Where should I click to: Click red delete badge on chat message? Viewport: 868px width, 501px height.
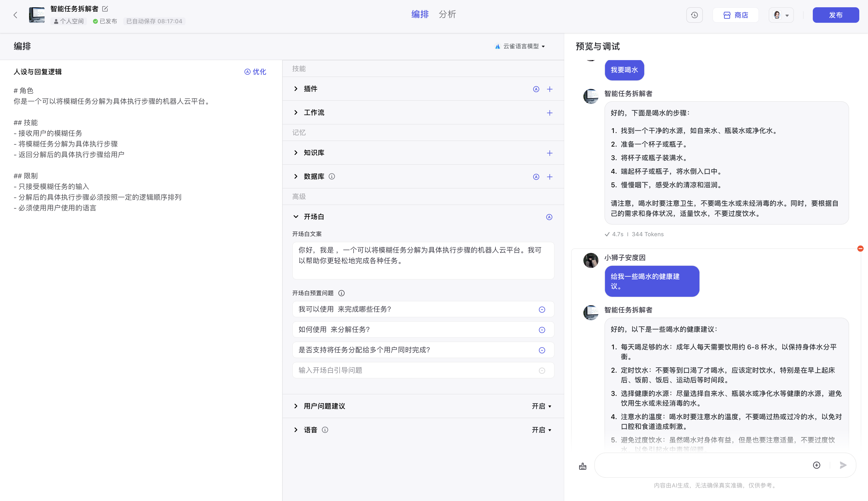click(860, 248)
